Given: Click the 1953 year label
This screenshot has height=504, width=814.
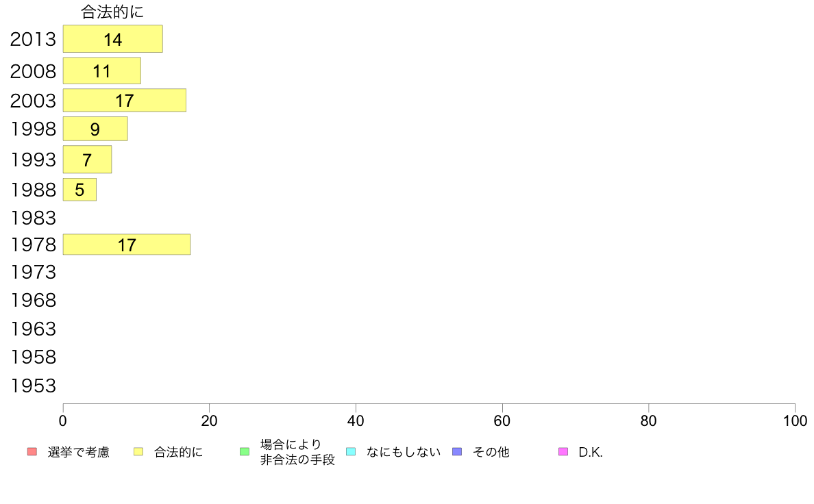Looking at the screenshot, I should pos(33,386).
